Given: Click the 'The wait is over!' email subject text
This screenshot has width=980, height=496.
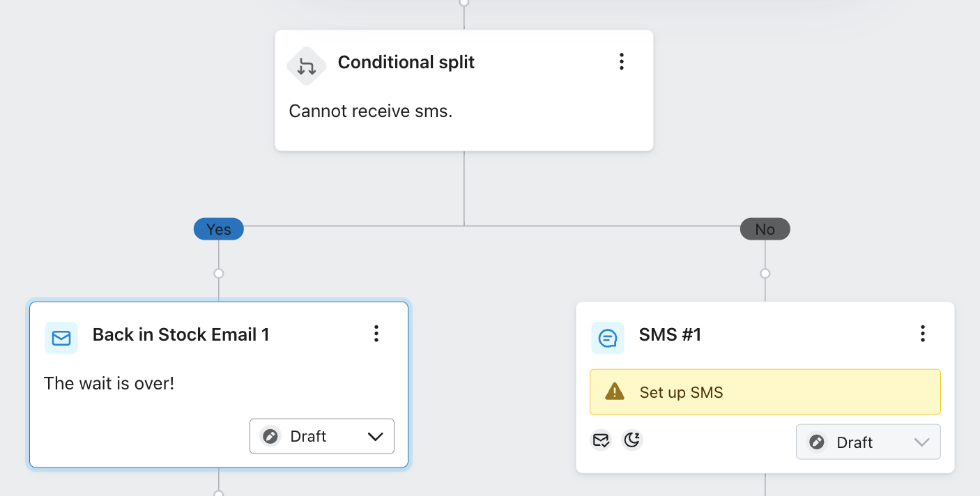Looking at the screenshot, I should (x=109, y=383).
